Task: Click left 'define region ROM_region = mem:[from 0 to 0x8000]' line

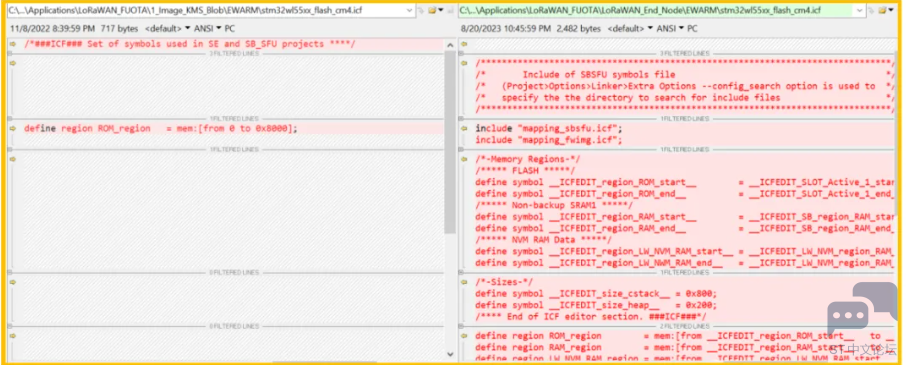Action: coord(161,128)
